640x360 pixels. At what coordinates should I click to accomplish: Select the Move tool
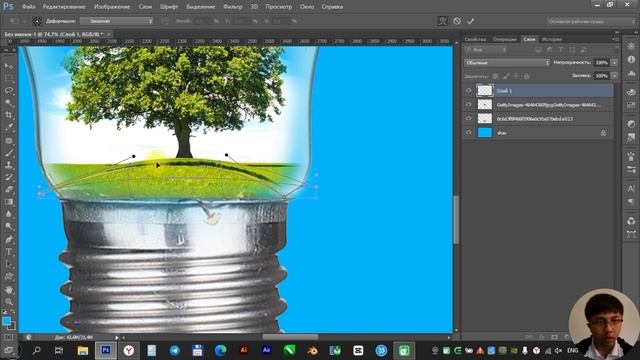9,66
